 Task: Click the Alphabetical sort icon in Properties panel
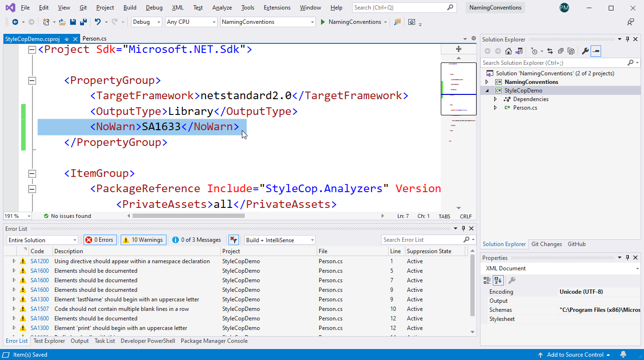[498, 280]
